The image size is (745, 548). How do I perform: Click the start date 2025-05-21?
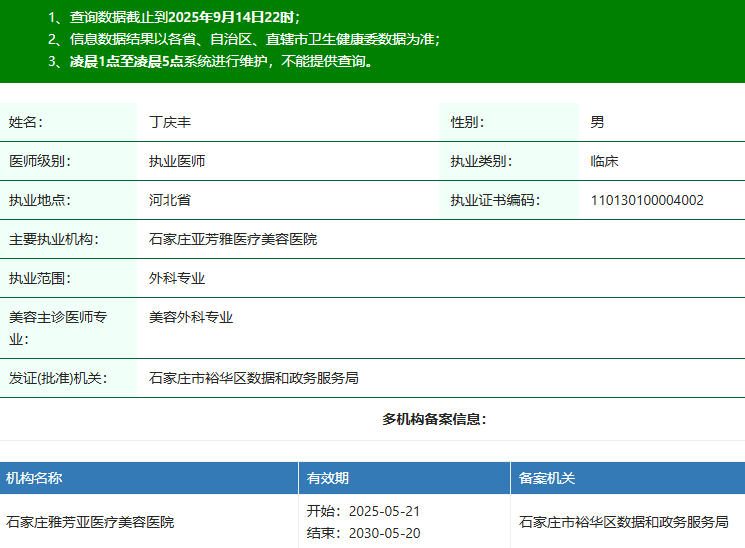[384, 511]
